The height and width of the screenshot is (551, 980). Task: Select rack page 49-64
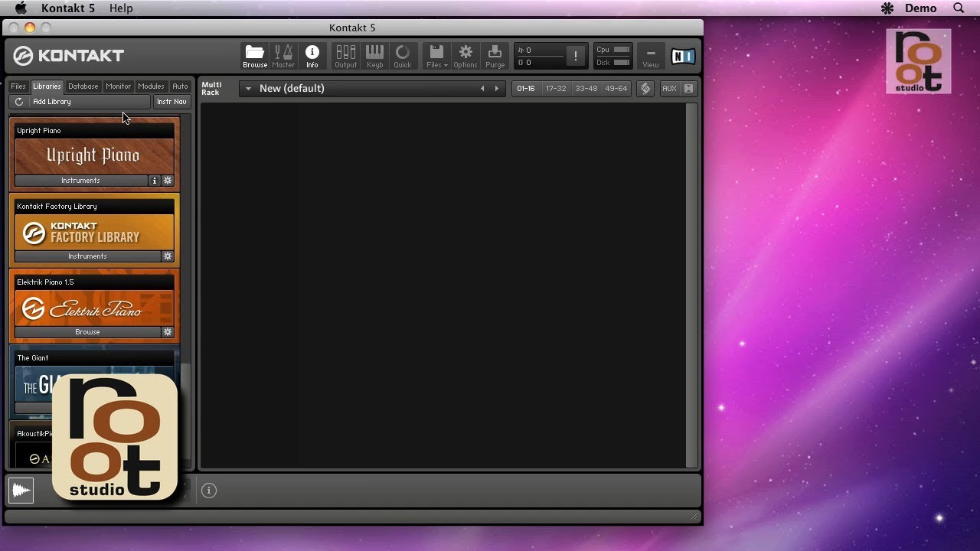[x=616, y=89]
